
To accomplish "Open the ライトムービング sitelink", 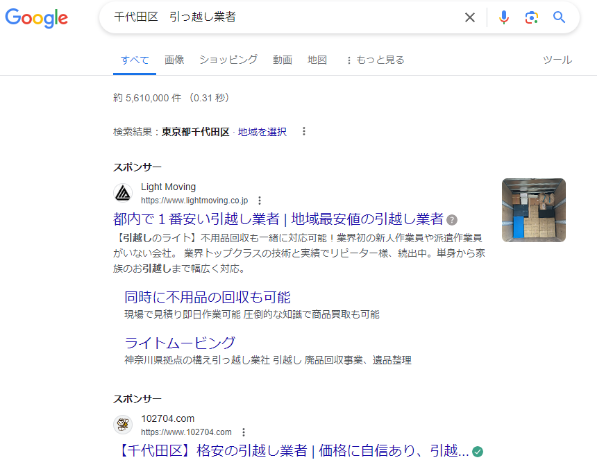I will 180,343.
